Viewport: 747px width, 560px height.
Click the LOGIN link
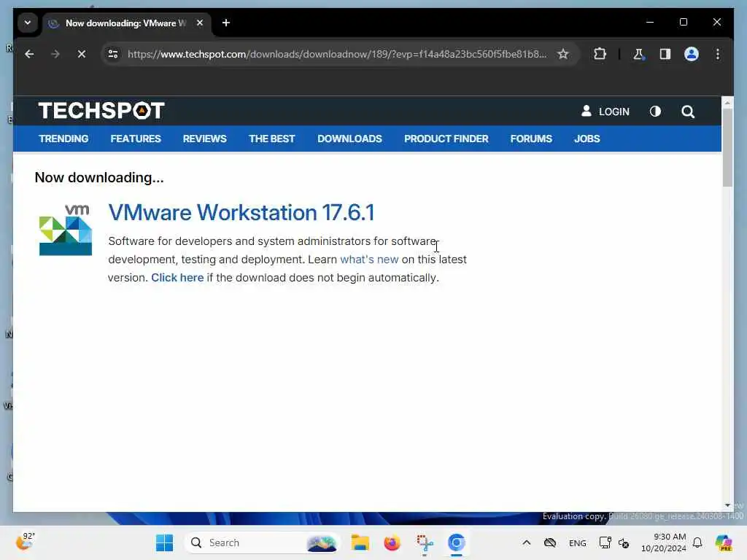pyautogui.click(x=605, y=112)
